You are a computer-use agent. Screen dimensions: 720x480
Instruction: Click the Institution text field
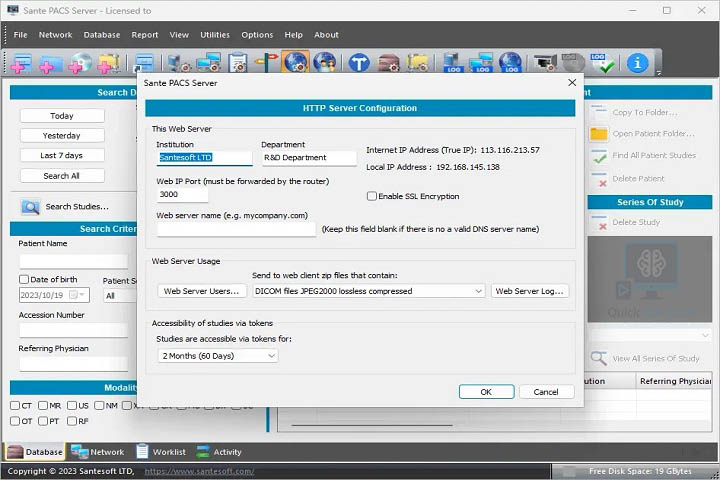(204, 158)
